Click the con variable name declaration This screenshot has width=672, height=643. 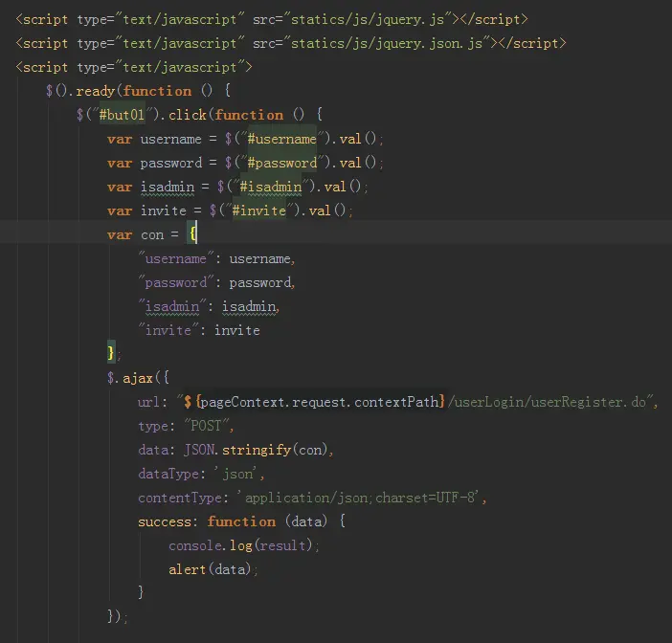point(152,234)
